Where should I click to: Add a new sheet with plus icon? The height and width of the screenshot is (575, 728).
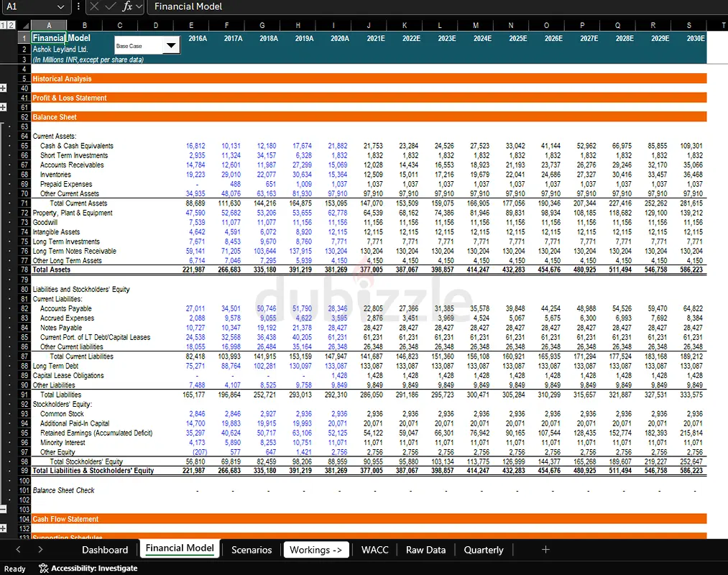click(545, 549)
